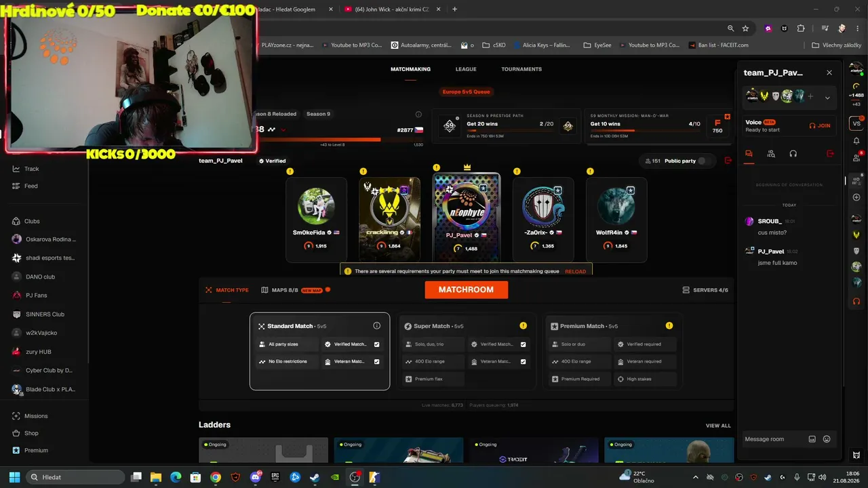This screenshot has width=868, height=488.
Task: Bookmark page with the star icon
Action: click(x=745, y=28)
